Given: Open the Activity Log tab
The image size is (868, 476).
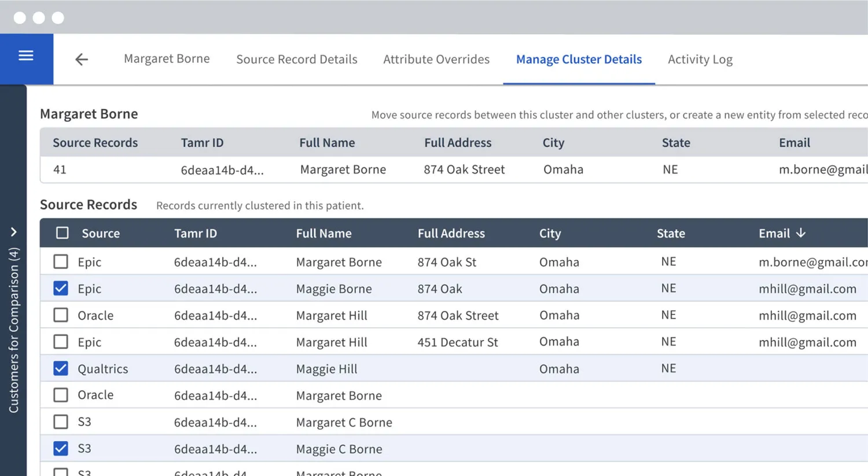Looking at the screenshot, I should 700,59.
